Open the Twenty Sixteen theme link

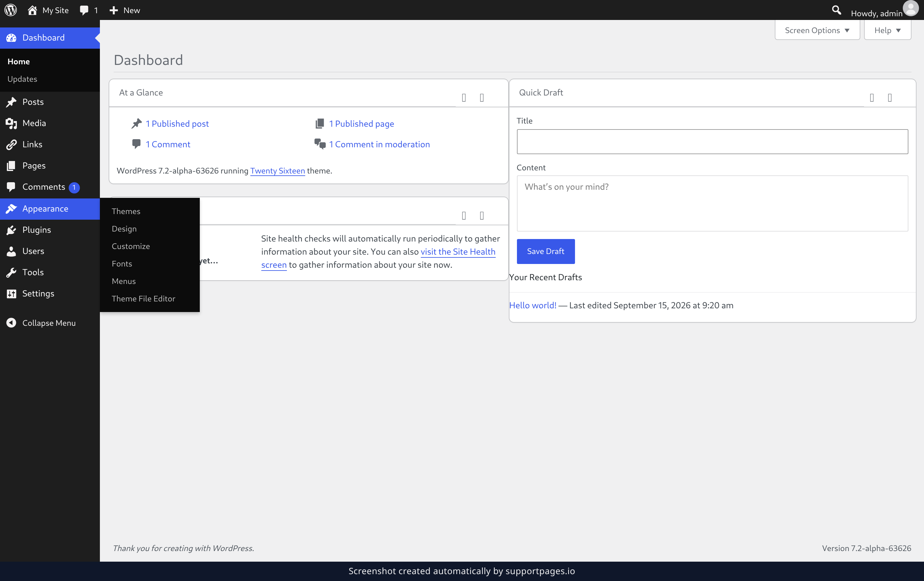278,171
